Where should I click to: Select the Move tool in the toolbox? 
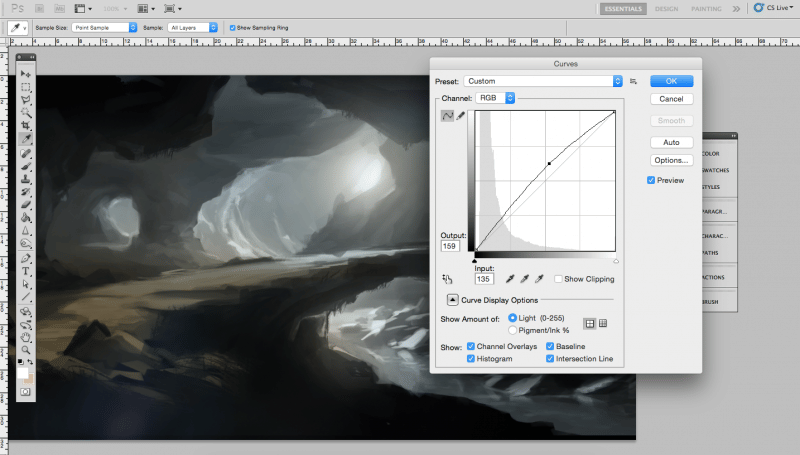26,75
